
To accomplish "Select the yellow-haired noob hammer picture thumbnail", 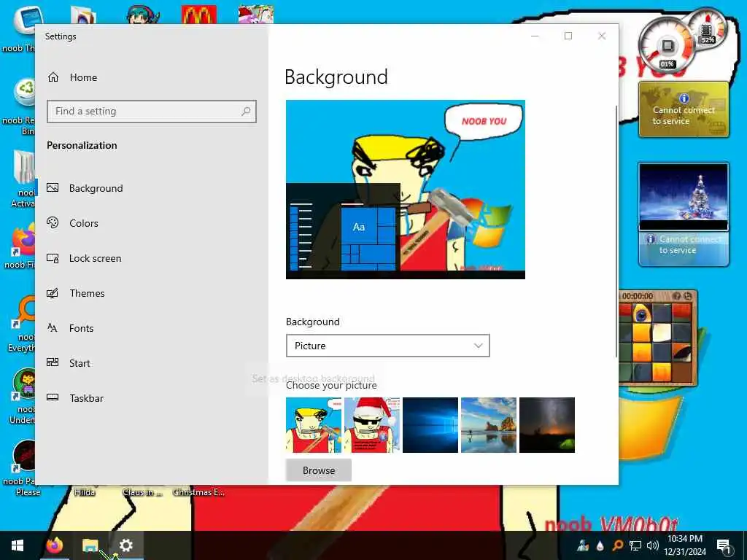I will tap(314, 425).
